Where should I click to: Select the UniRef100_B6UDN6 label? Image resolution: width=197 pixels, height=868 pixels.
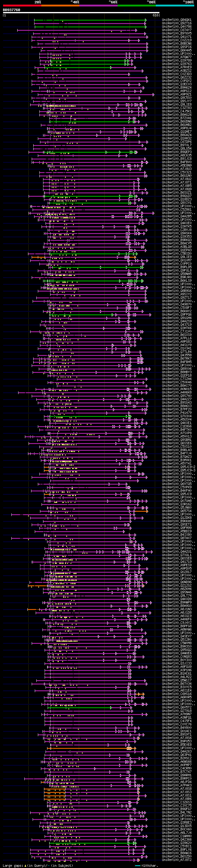coord(177,122)
